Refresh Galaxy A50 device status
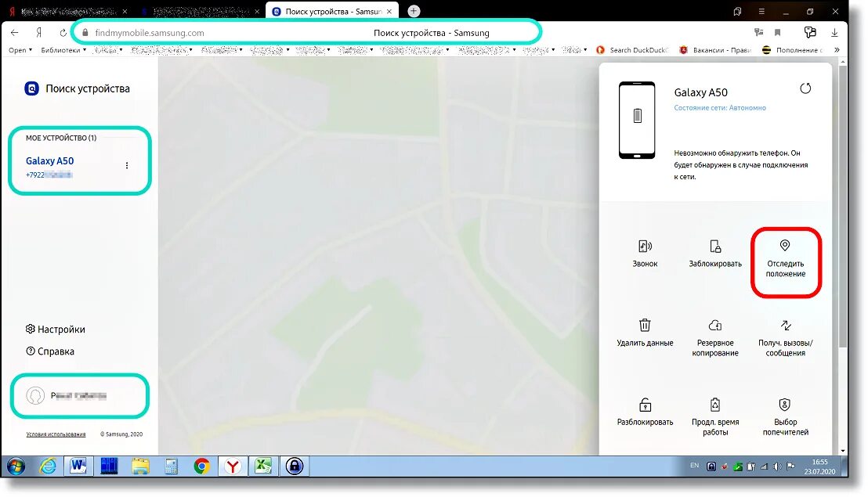 click(x=805, y=88)
